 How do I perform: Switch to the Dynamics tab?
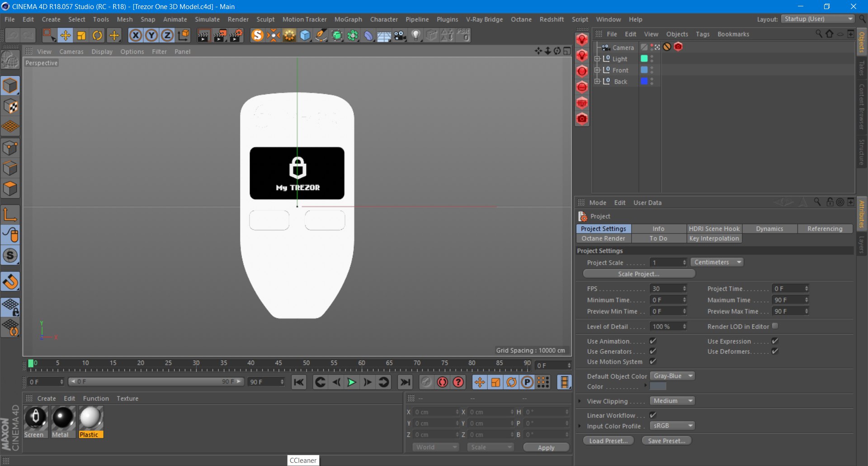[769, 229]
